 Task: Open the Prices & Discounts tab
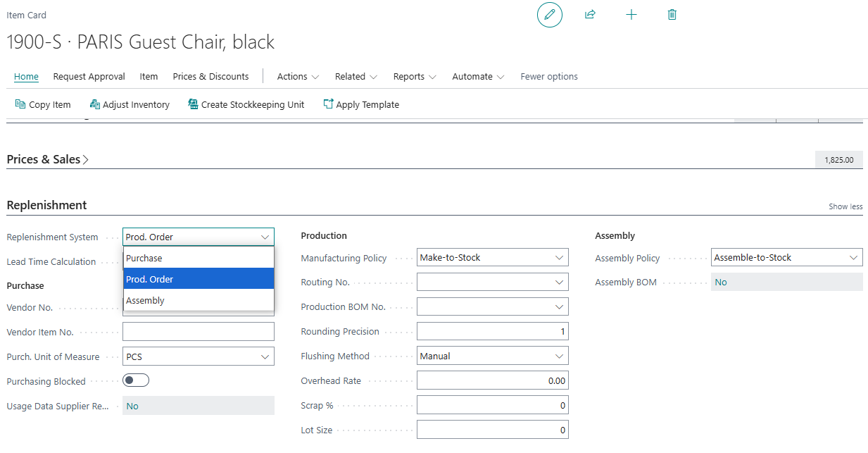210,77
